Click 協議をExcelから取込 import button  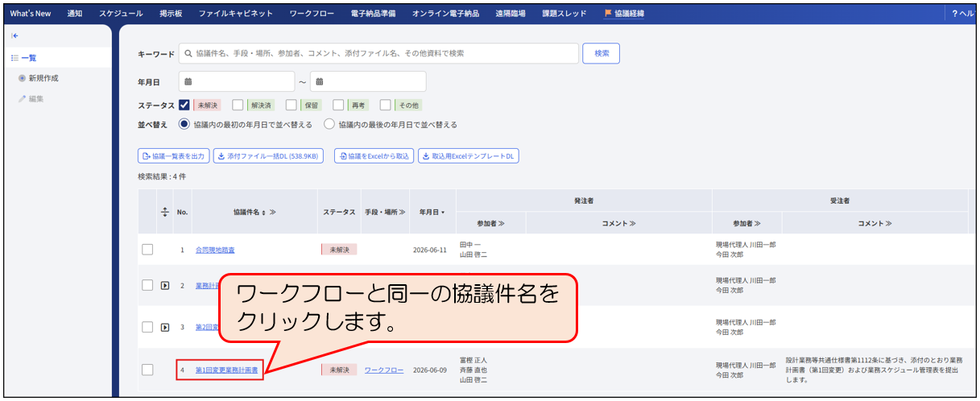click(x=374, y=156)
